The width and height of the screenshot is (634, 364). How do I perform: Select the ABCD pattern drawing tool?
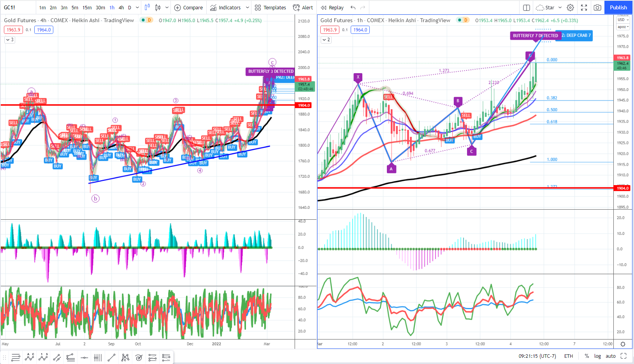[29, 357]
